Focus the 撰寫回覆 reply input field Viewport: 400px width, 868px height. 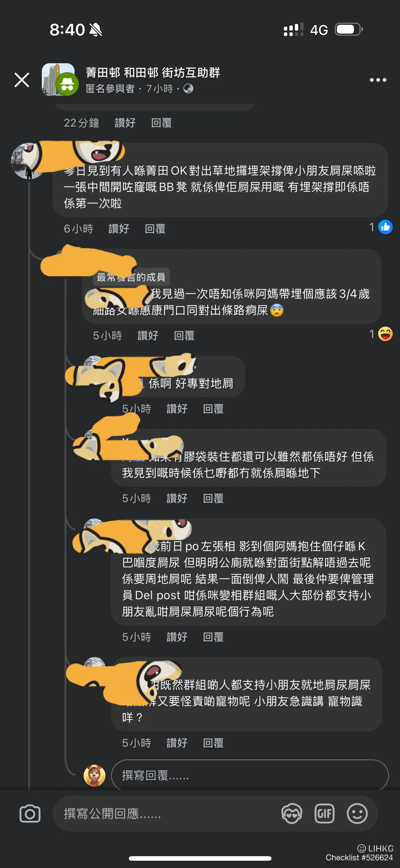[x=250, y=775]
